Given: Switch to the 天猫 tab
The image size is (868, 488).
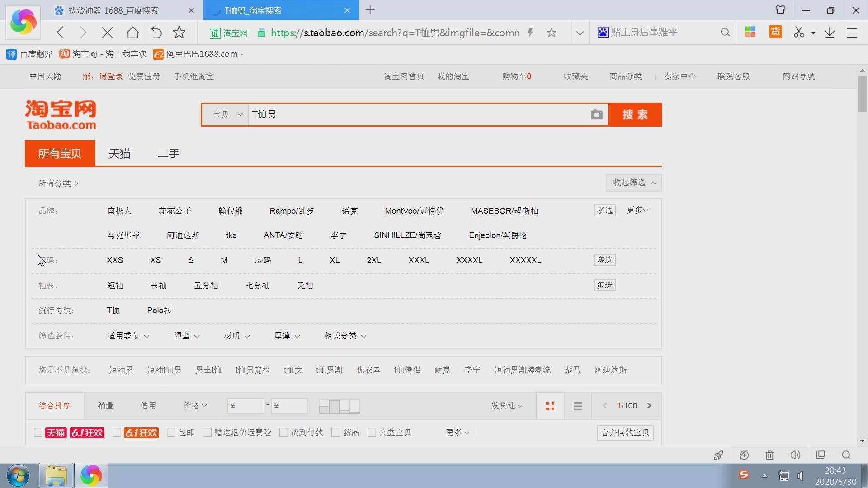Looking at the screenshot, I should tap(120, 153).
